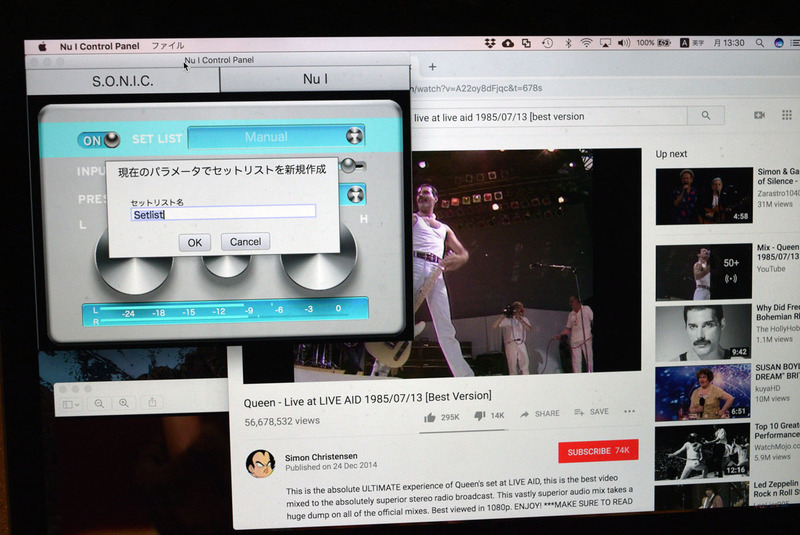Click the 56,678,532 views text
The height and width of the screenshot is (535, 800).
click(x=282, y=421)
